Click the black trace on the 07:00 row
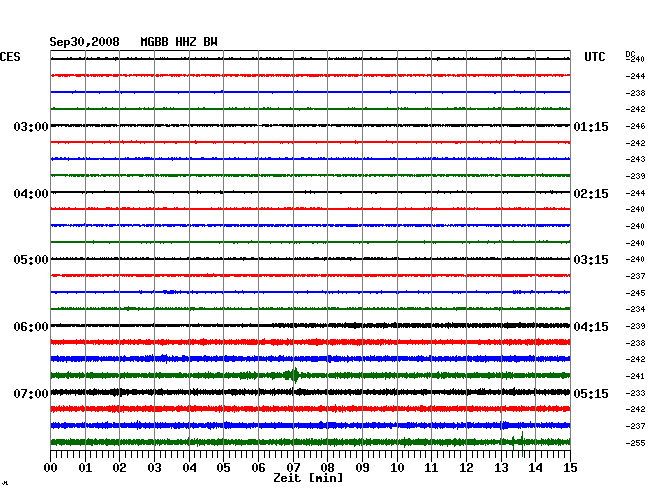This screenshot has width=650, height=494. (310, 392)
